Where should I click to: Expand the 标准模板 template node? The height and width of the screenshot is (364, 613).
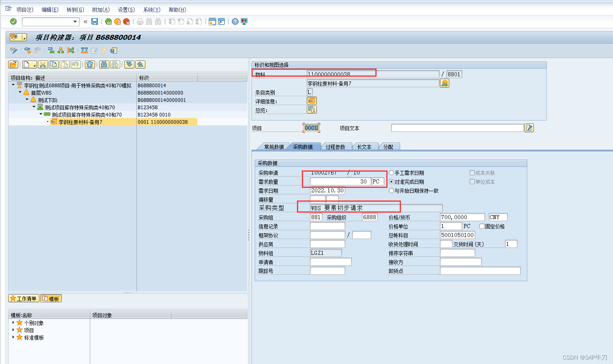(x=13, y=337)
